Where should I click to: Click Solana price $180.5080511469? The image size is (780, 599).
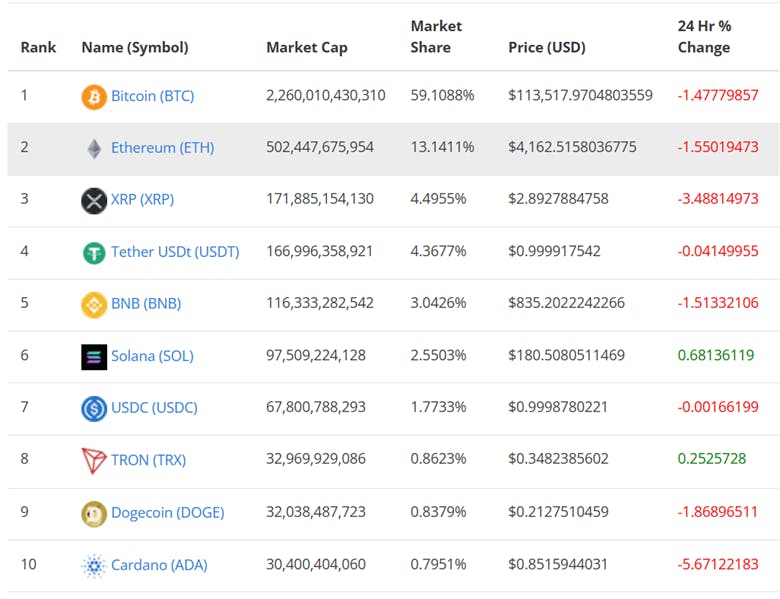(566, 355)
